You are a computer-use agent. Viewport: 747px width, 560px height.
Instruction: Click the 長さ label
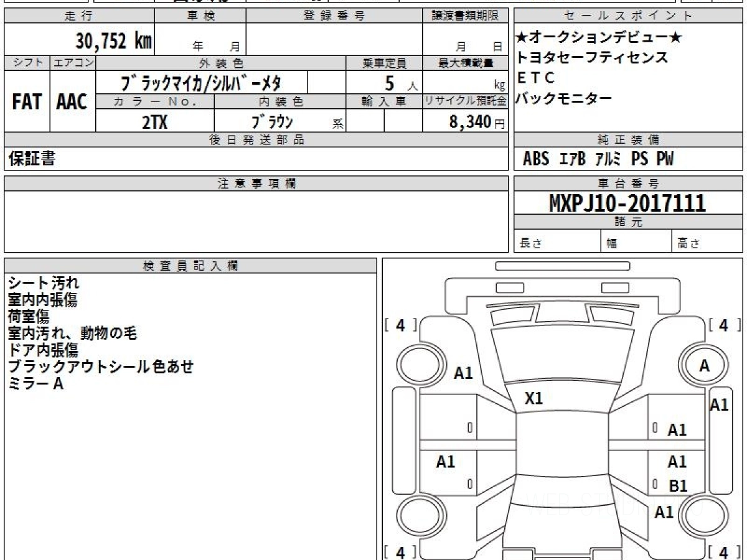(x=531, y=244)
